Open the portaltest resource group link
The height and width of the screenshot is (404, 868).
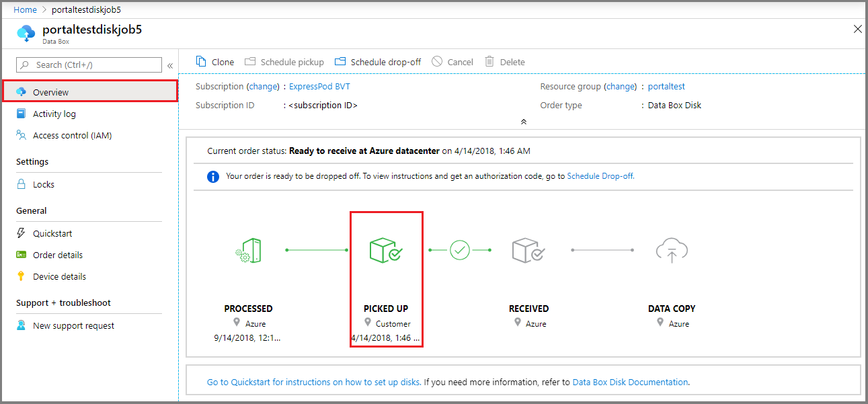666,87
